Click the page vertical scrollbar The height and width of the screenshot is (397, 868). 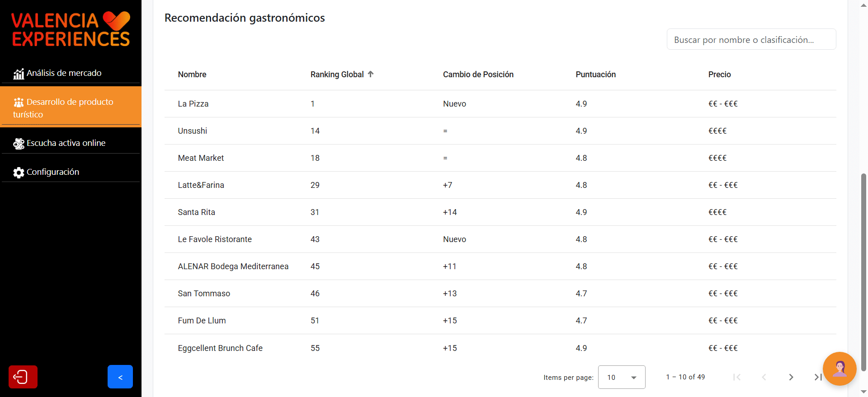(863, 271)
